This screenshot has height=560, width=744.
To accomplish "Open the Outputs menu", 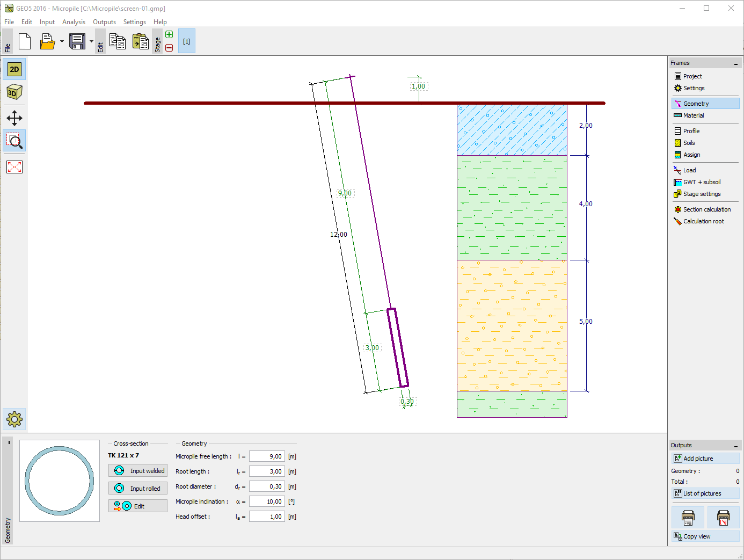I will click(104, 22).
